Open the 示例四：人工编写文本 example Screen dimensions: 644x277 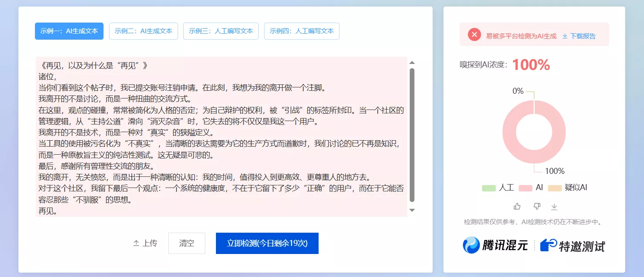click(302, 31)
